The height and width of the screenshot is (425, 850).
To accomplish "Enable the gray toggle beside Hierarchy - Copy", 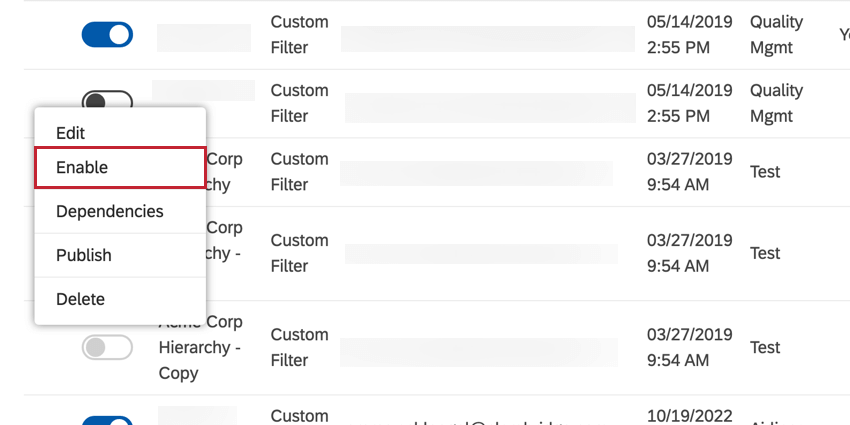I will (x=107, y=347).
